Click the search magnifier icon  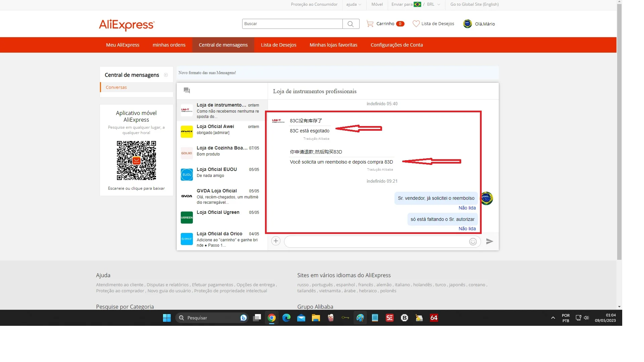click(351, 24)
